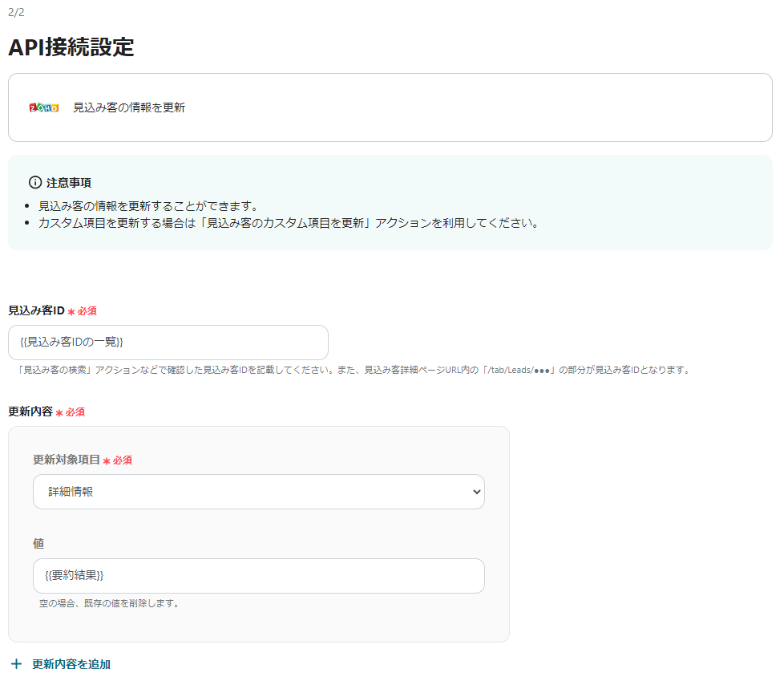Screen dimensions: 784x673
Task: Click the hint 空の場合、既存の値を削除します
Action: 109,603
